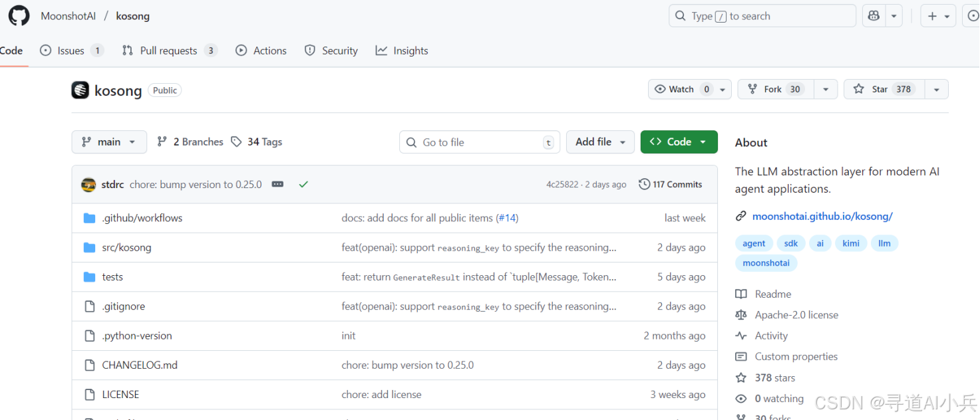Viewport: 980px width, 420px height.
Task: Open kosong repository breadcrumb link
Action: pyautogui.click(x=132, y=16)
